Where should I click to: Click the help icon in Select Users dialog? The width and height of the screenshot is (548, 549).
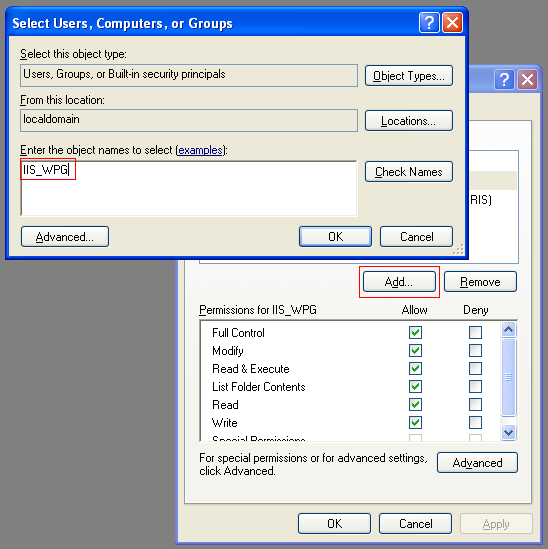coord(429,23)
